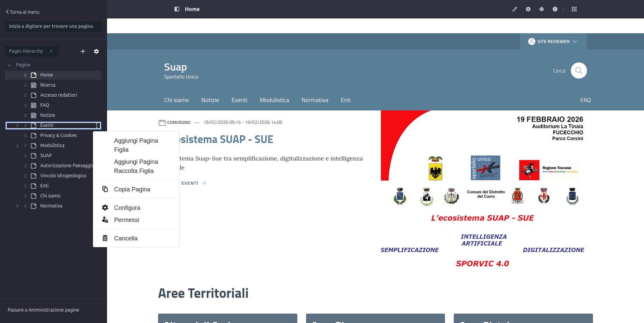Open the Pages Hierarchy gear settings
The width and height of the screenshot is (644, 323).
(96, 51)
